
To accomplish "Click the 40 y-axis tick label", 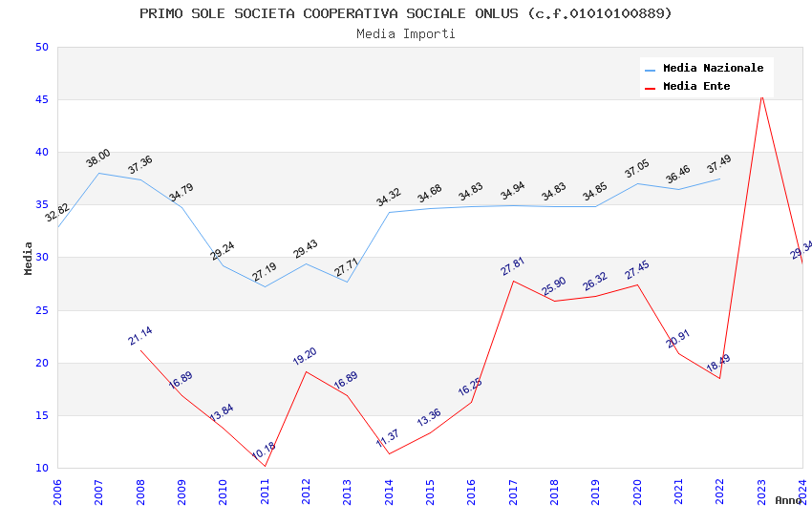I will coord(42,152).
